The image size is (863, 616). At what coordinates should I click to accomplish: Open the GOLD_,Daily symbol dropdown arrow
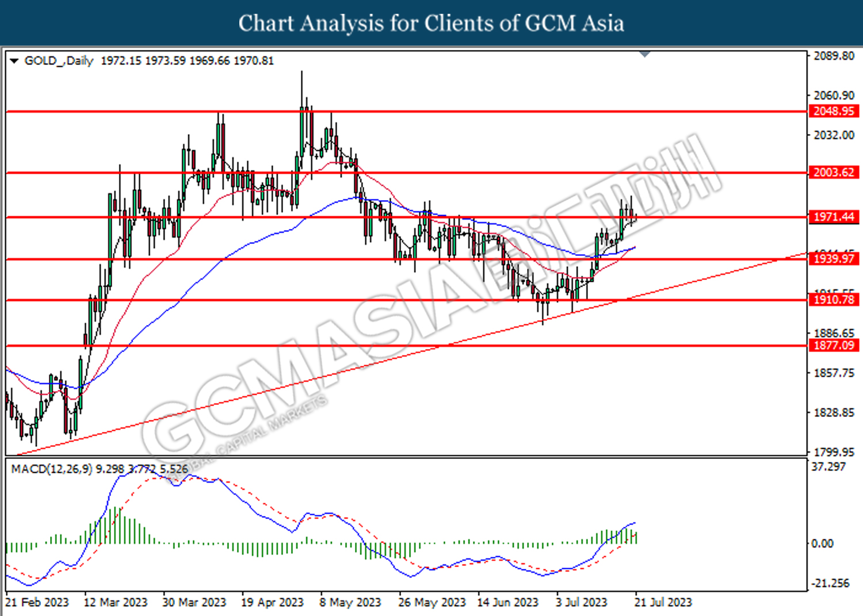point(14,61)
